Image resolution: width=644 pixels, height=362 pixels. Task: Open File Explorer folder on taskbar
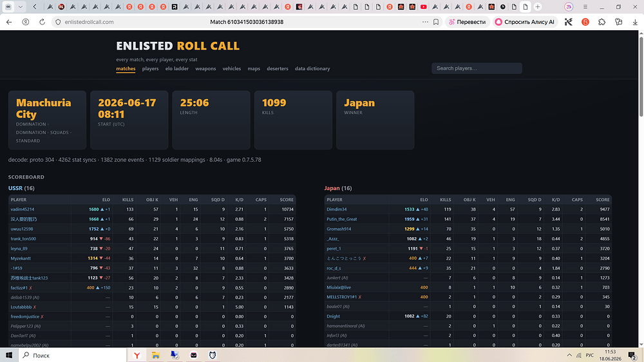156,355
